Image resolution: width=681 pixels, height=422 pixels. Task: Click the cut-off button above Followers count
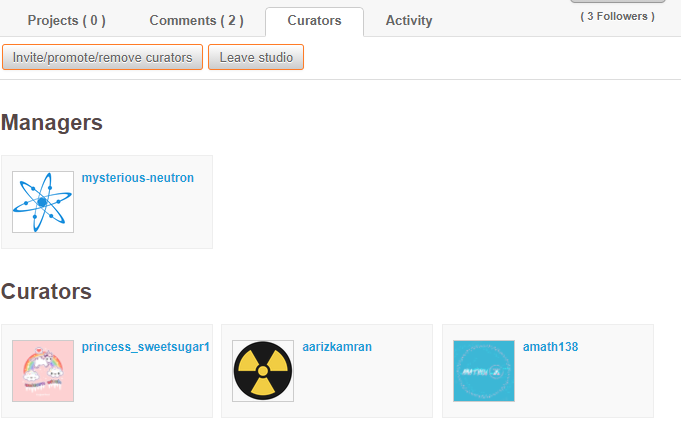[x=617, y=2]
